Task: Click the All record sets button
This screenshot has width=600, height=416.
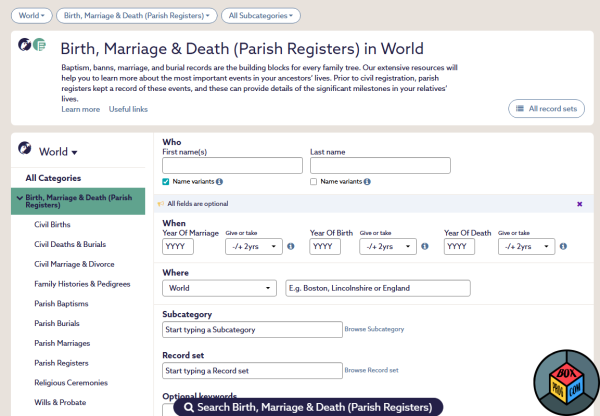Action: (x=546, y=109)
